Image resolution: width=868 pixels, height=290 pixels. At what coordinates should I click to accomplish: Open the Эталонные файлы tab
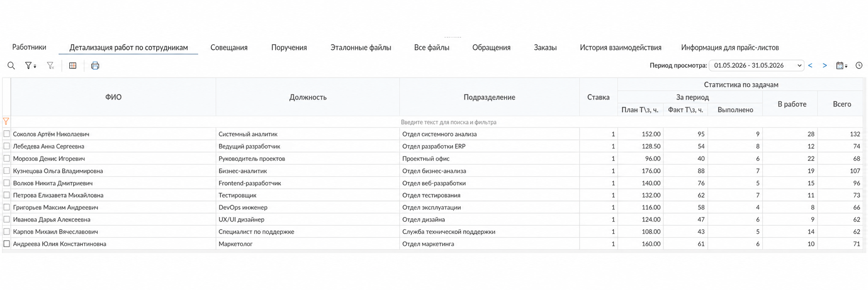click(x=361, y=48)
